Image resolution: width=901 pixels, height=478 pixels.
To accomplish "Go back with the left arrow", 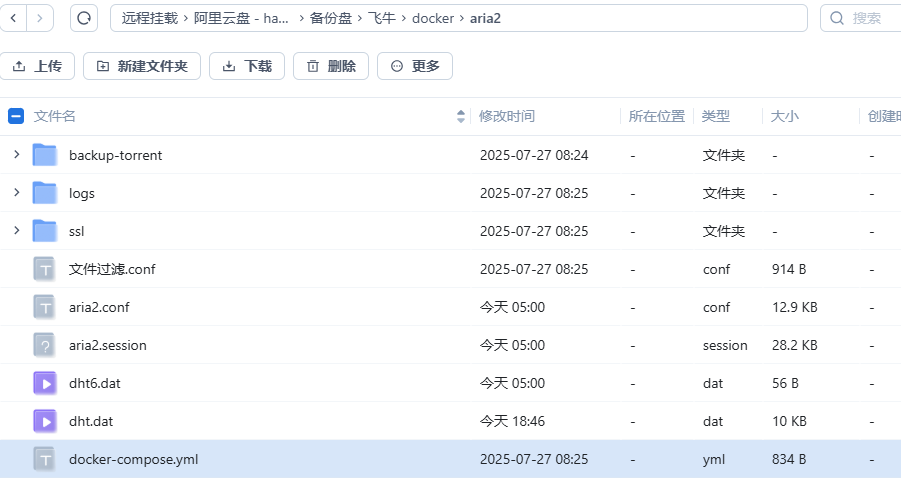I will (x=14, y=18).
